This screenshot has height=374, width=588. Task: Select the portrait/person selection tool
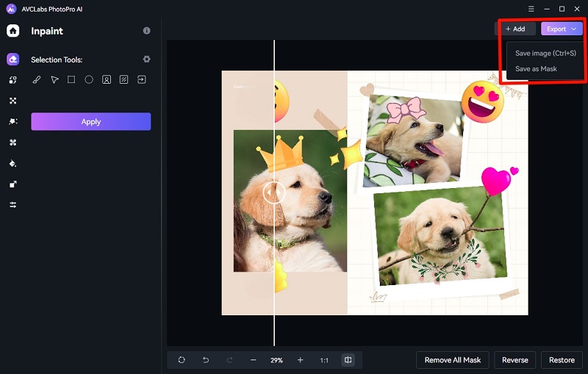[107, 79]
